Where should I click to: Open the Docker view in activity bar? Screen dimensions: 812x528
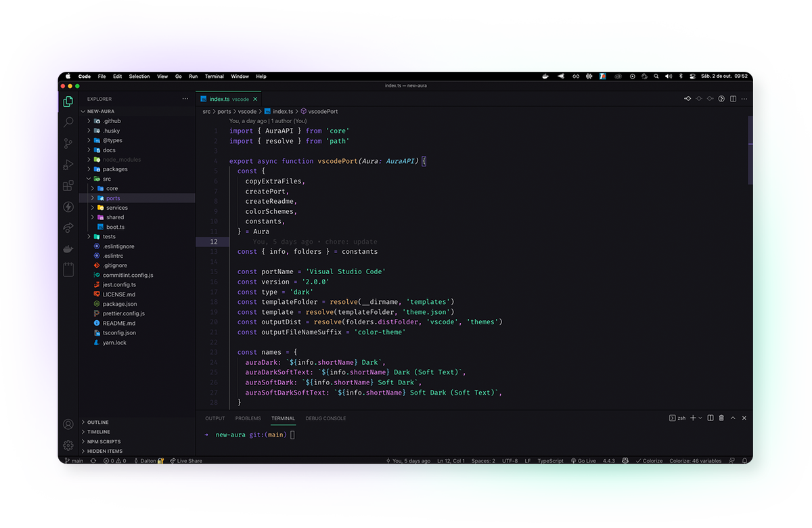pyautogui.click(x=68, y=249)
